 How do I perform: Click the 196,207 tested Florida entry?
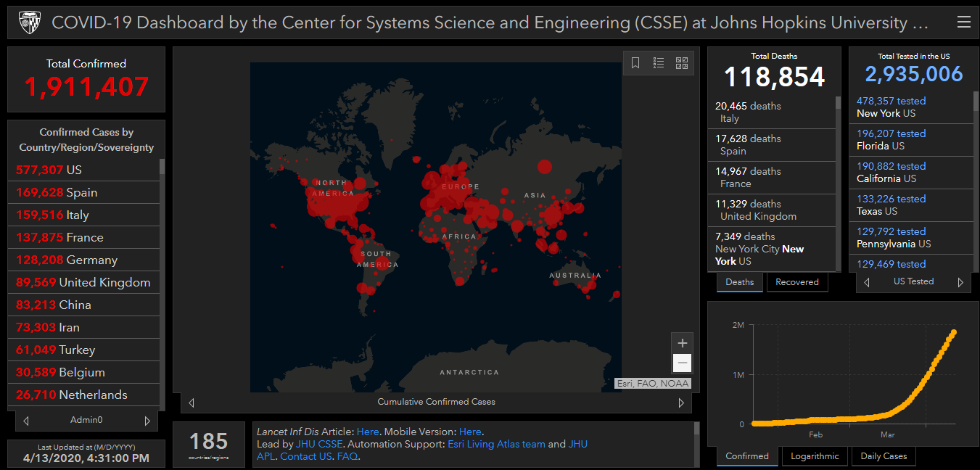click(x=910, y=140)
